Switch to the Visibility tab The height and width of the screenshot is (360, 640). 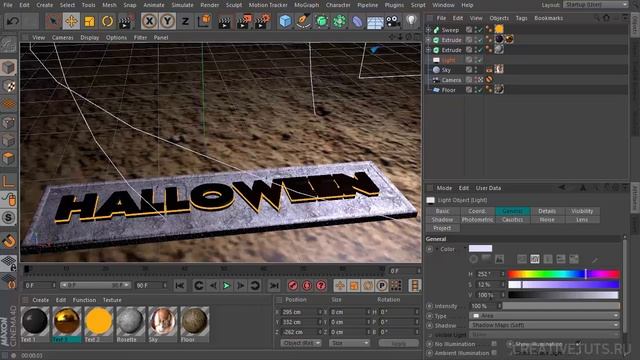click(x=582, y=211)
